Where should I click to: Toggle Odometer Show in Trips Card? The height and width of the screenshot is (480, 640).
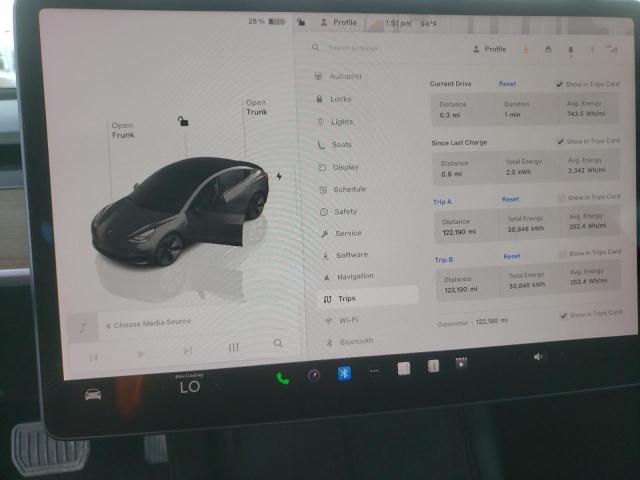click(564, 316)
